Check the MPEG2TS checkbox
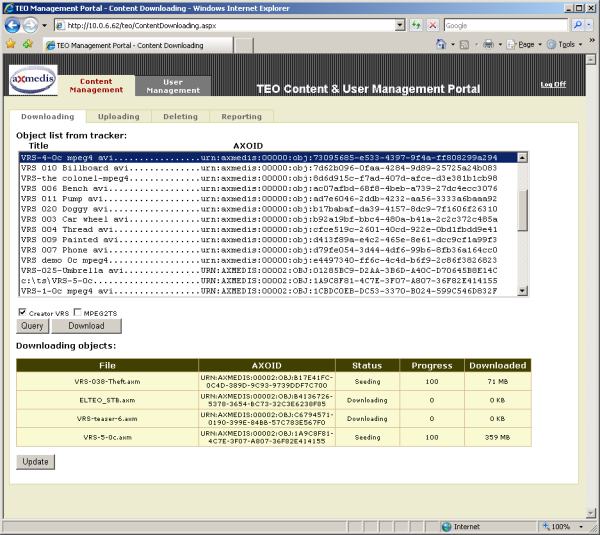 pos(78,312)
